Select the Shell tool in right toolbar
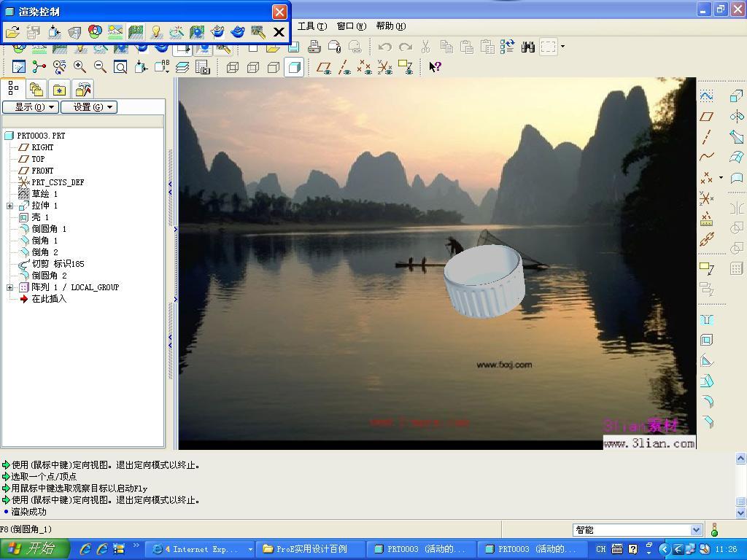 click(706, 340)
